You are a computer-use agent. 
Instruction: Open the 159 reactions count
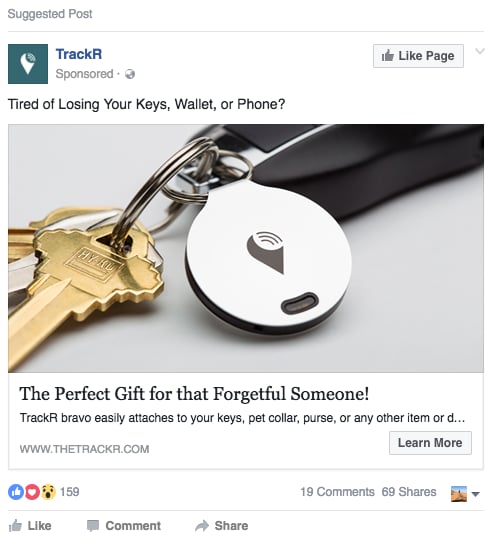tap(70, 492)
